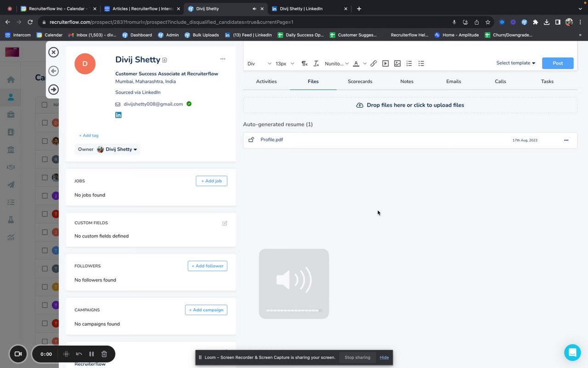Open the Admin bookmark
This screenshot has height=368, width=588.
pyautogui.click(x=168, y=35)
